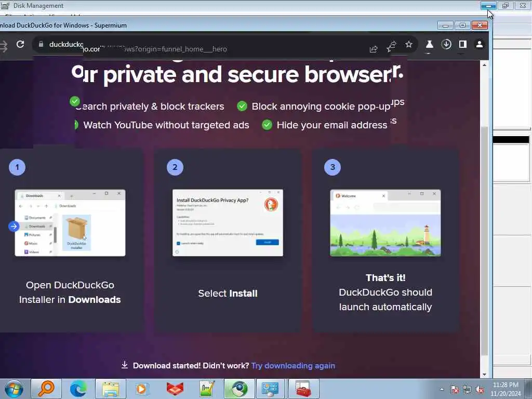Open the magnifier search app in taskbar

pos(46,389)
